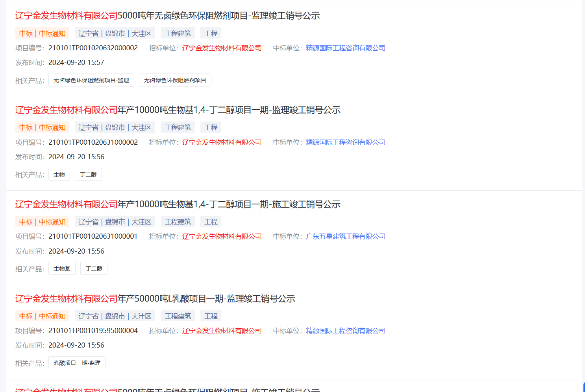The image size is (585, 392).
Task: Click product tag 生物基
Action: 62,269
